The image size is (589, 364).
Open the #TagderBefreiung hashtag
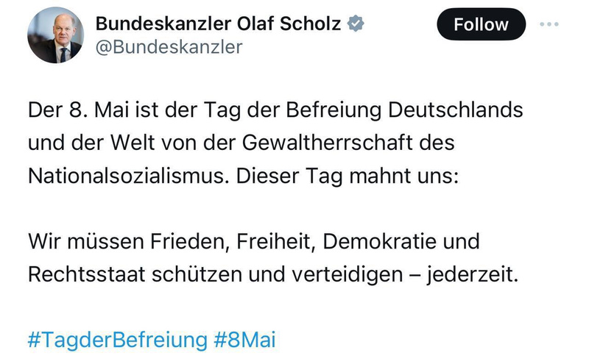pos(118,340)
